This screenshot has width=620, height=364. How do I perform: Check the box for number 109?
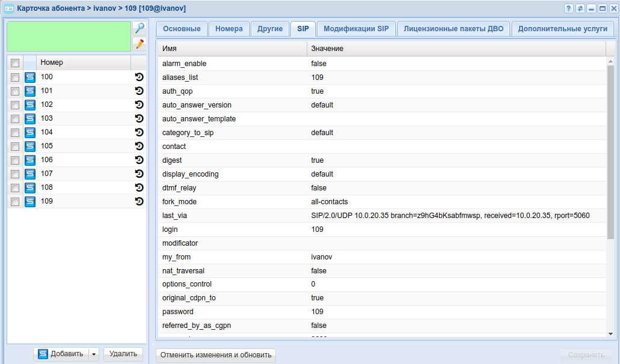point(15,202)
